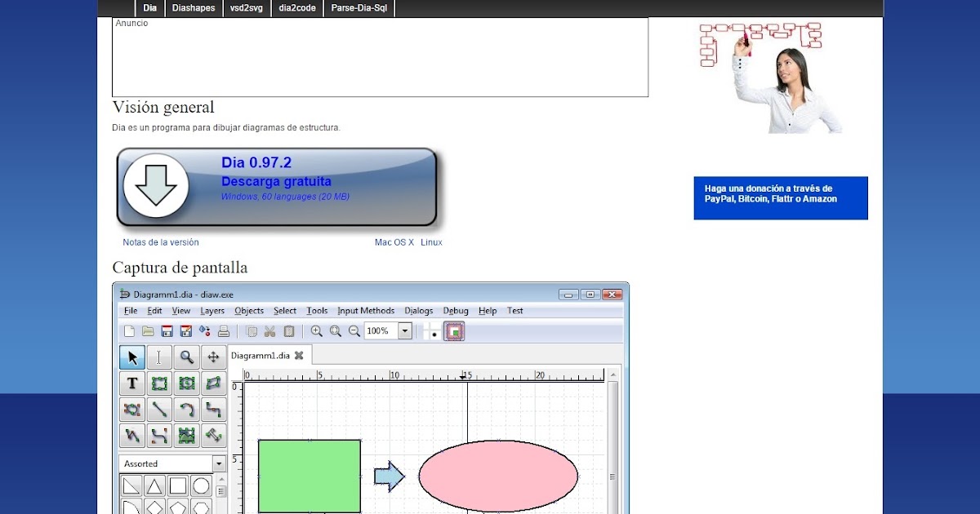Screen dimensions: 980x514
Task: Pick the isosceles triangle shape
Action: tap(154, 486)
